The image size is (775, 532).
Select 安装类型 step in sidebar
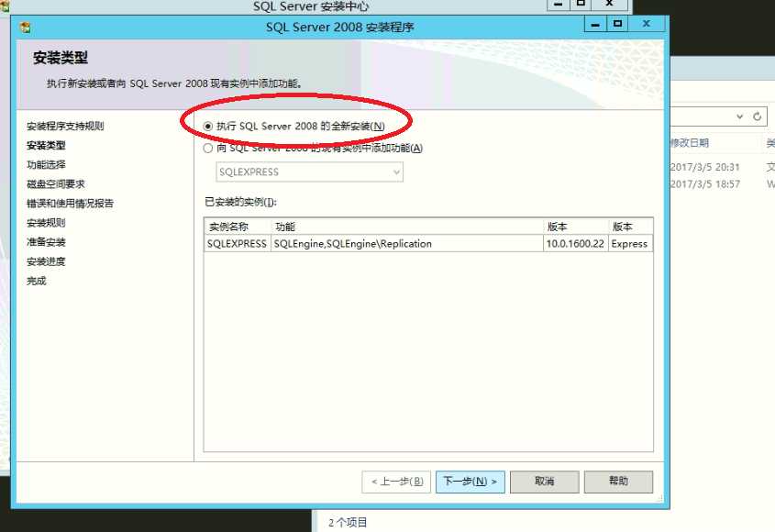(46, 145)
